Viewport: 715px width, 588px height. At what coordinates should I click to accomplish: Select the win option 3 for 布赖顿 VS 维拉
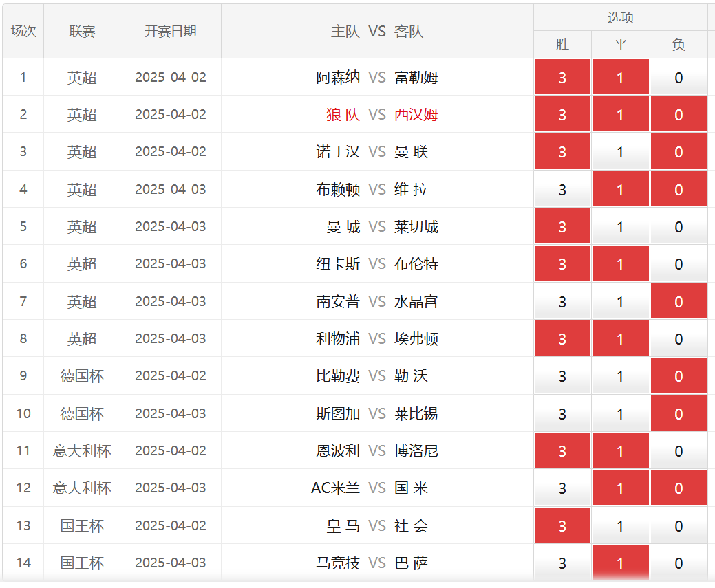pos(562,190)
